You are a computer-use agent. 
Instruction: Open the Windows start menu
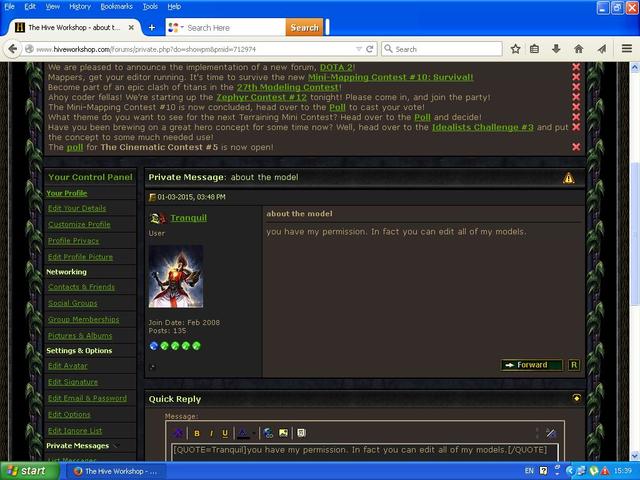tap(29, 471)
